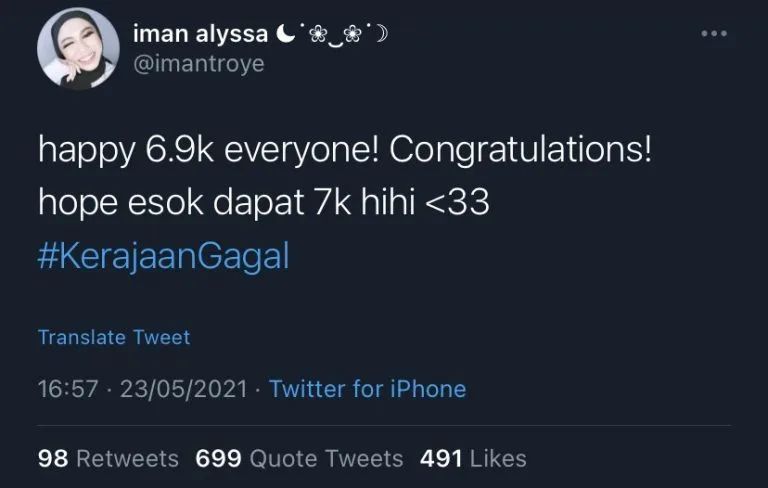Screen dimensions: 768x488
Task: Open the "iman alyssa" display name
Action: point(200,33)
